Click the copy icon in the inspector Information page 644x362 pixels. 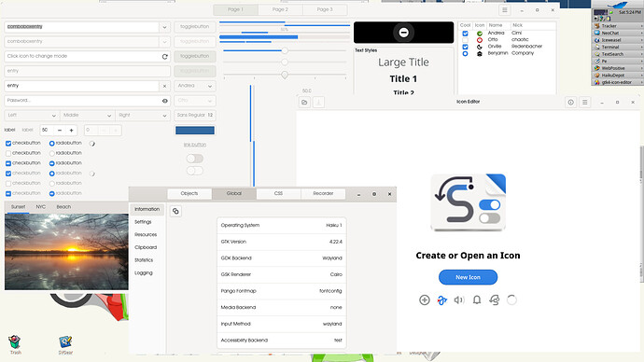pos(175,211)
